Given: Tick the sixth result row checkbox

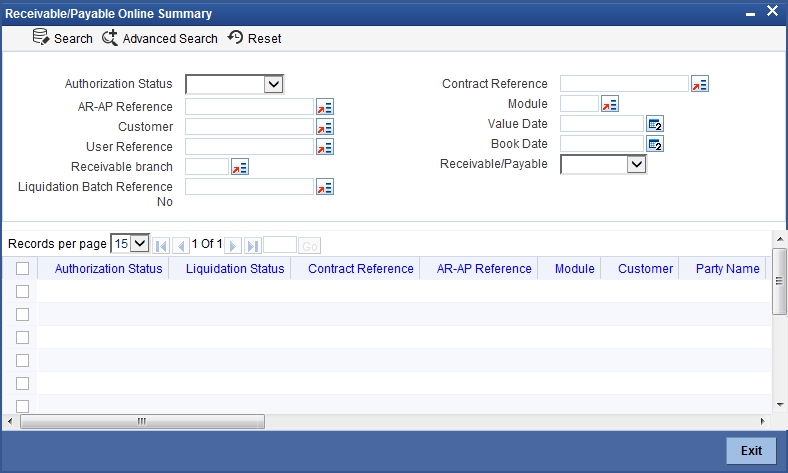Looking at the screenshot, I should [x=23, y=406].
